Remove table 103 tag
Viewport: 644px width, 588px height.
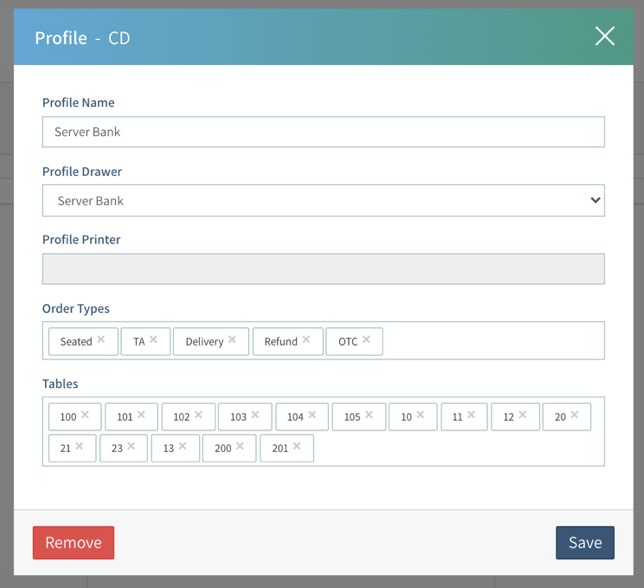coord(255,415)
